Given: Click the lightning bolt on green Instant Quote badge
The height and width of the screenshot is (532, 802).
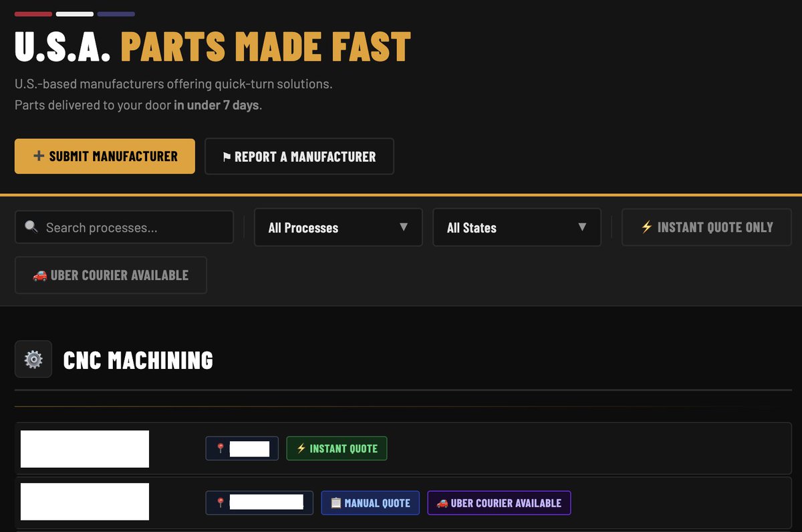Looking at the screenshot, I should [x=301, y=448].
